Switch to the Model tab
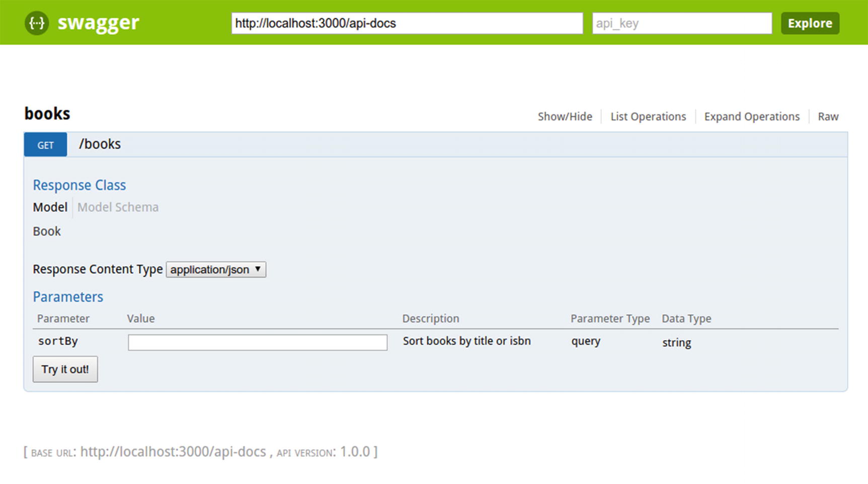 (50, 207)
